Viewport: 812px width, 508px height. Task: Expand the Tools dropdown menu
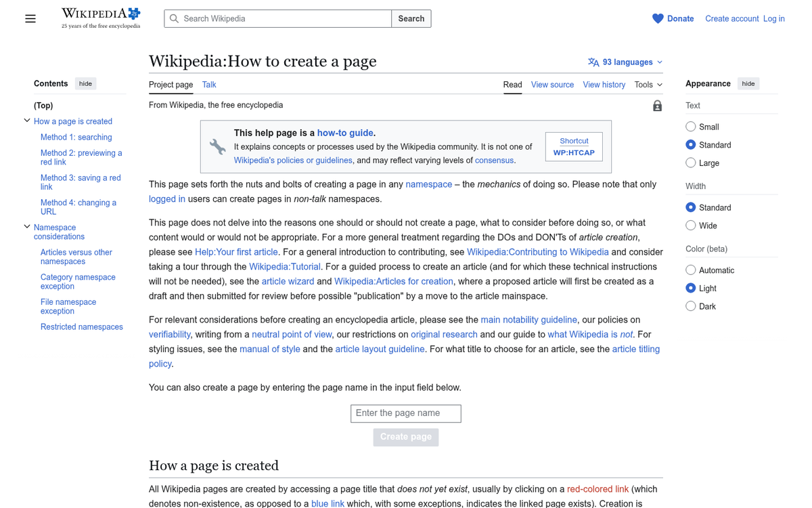pyautogui.click(x=647, y=84)
